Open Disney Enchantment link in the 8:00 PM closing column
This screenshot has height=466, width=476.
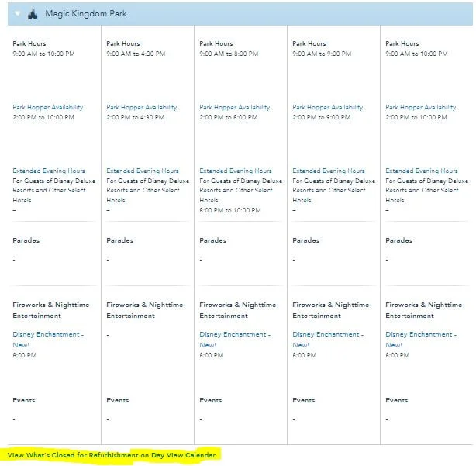pos(235,340)
